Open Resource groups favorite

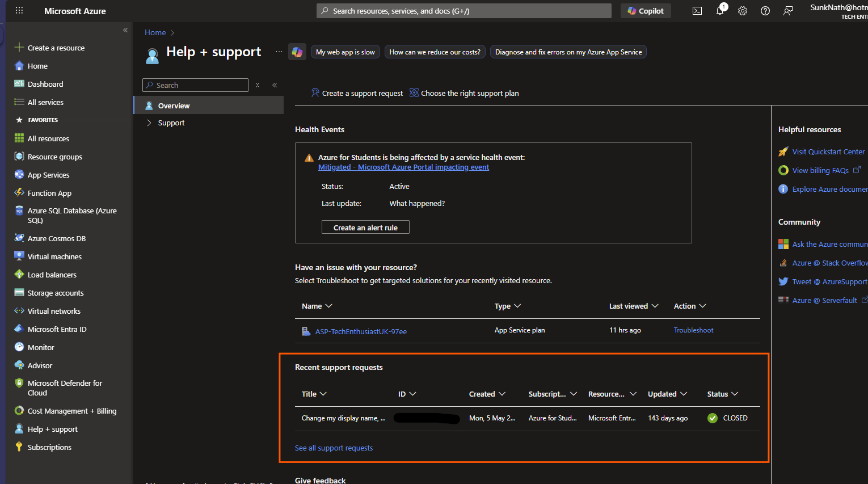click(55, 157)
